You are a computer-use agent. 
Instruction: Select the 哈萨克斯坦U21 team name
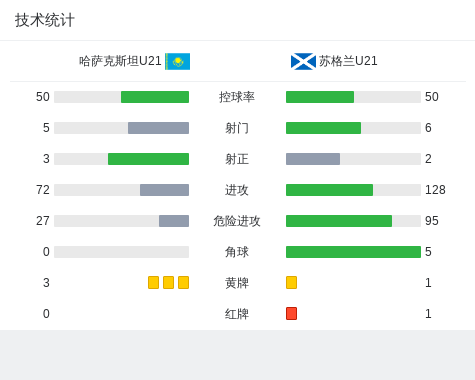click(120, 61)
